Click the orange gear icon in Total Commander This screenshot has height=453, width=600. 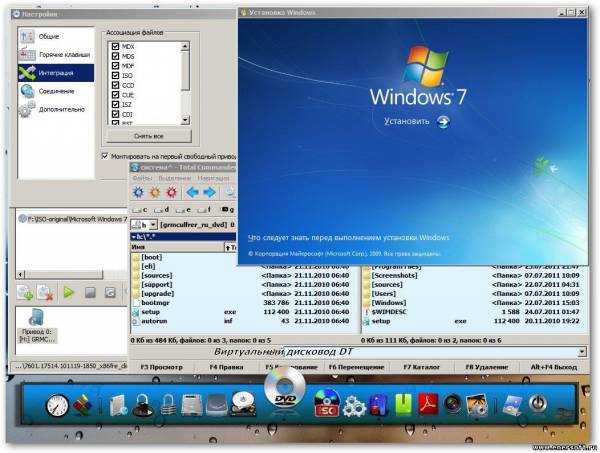[x=155, y=192]
